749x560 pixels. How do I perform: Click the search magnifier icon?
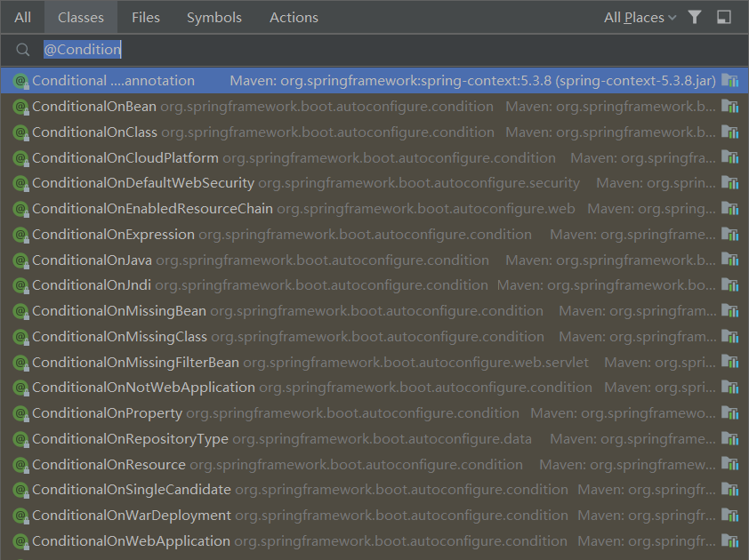click(22, 49)
